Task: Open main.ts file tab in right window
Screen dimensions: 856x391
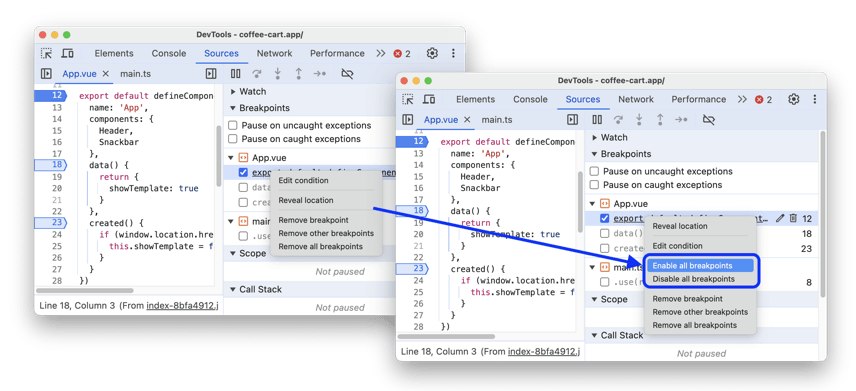Action: tap(497, 120)
